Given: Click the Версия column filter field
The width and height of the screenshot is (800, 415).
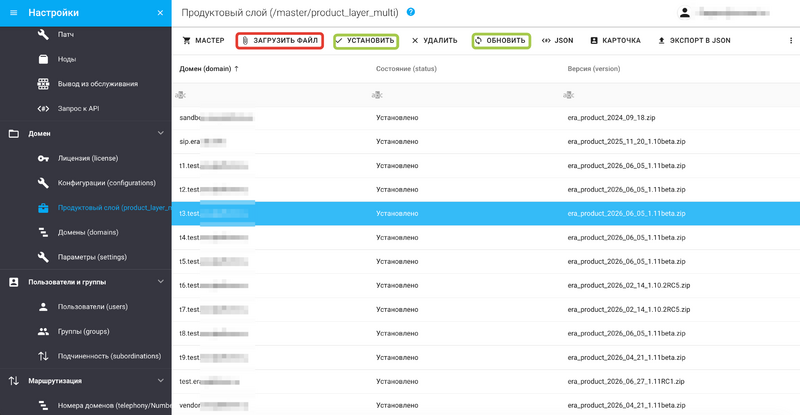Looking at the screenshot, I should (679, 95).
